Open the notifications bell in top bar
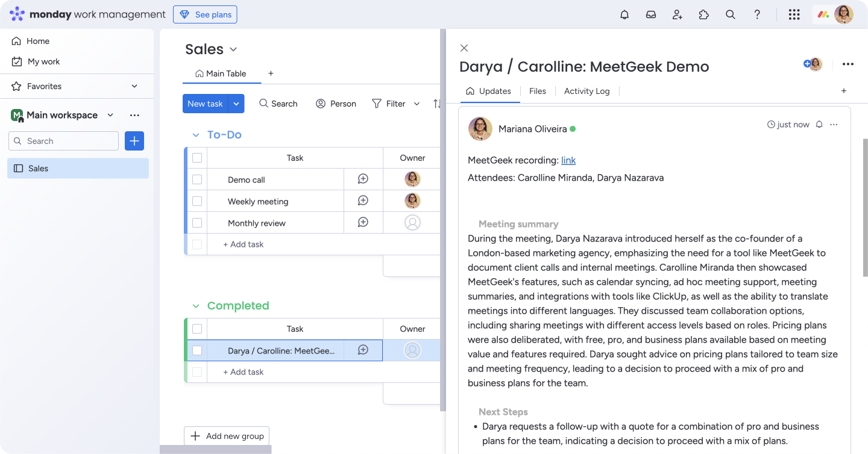This screenshot has width=868, height=454. pyautogui.click(x=624, y=14)
